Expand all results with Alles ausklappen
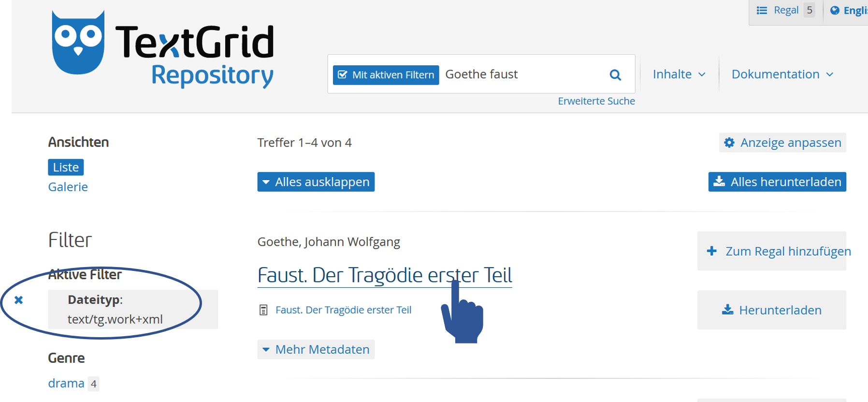Image resolution: width=868 pixels, height=402 pixels. [x=316, y=182]
